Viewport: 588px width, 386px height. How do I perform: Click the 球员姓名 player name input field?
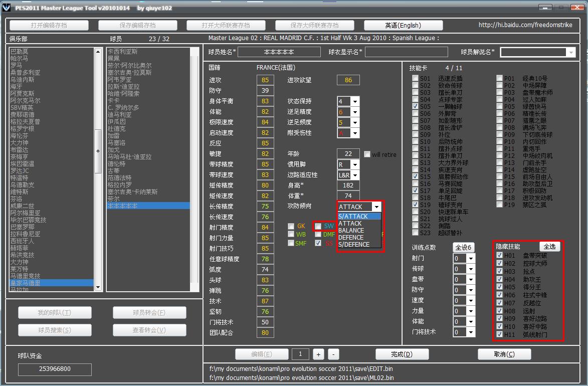(279, 52)
